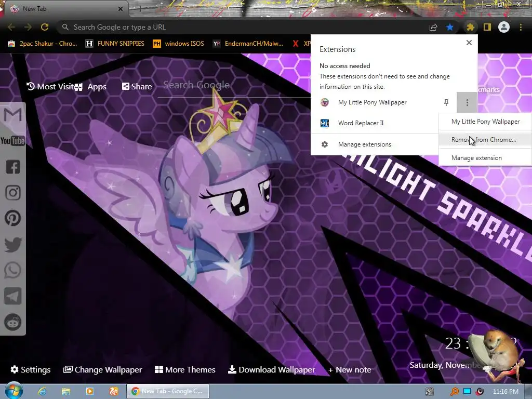The height and width of the screenshot is (399, 532).
Task: Open wallpaper Settings at bottom
Action: click(31, 369)
